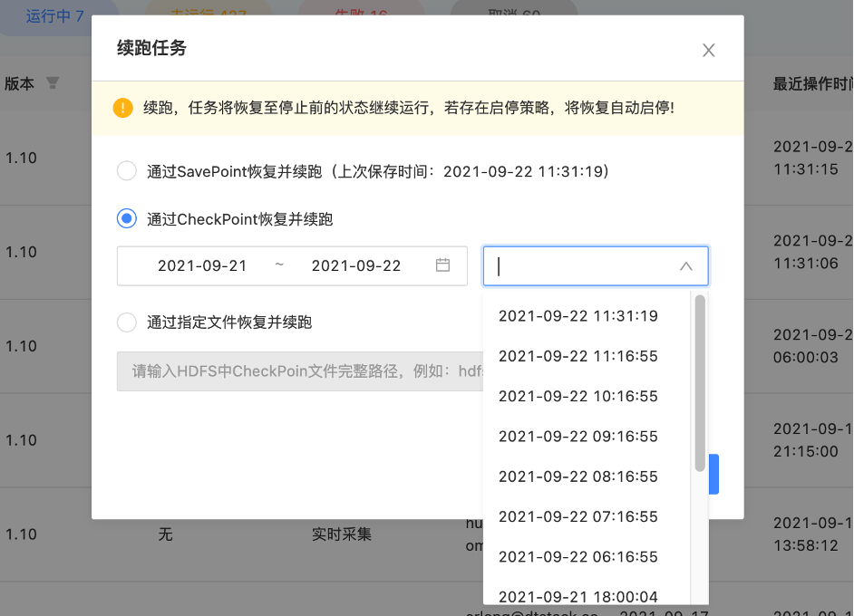
Task: Choose checkpoint 2021-09-22 07:16:55
Action: pyautogui.click(x=587, y=516)
